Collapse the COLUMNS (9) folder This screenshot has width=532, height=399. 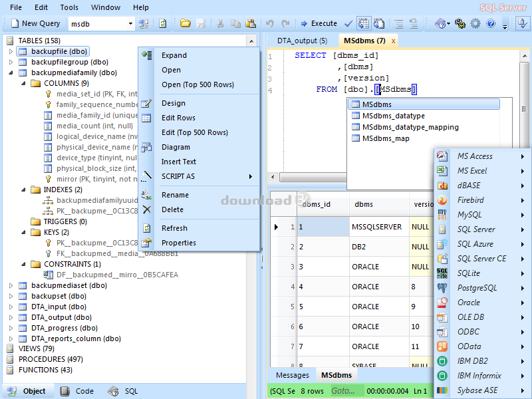click(23, 83)
